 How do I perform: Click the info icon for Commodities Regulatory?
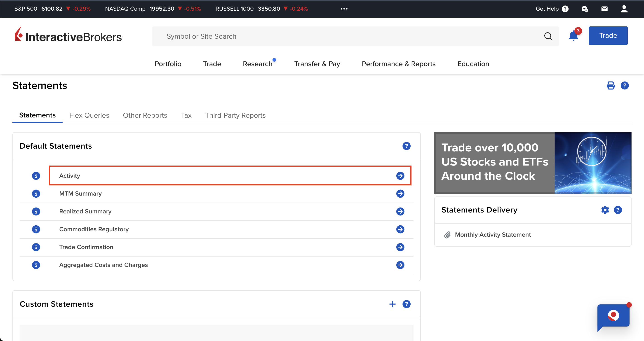[36, 229]
